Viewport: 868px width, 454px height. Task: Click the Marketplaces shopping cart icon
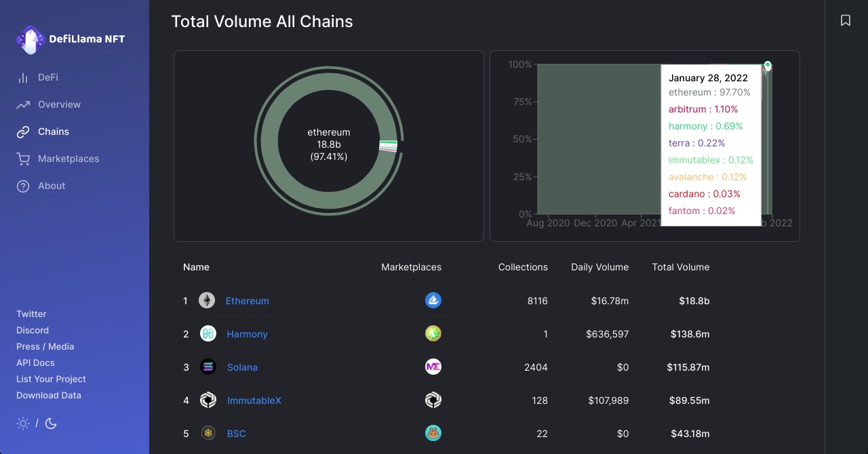point(23,159)
